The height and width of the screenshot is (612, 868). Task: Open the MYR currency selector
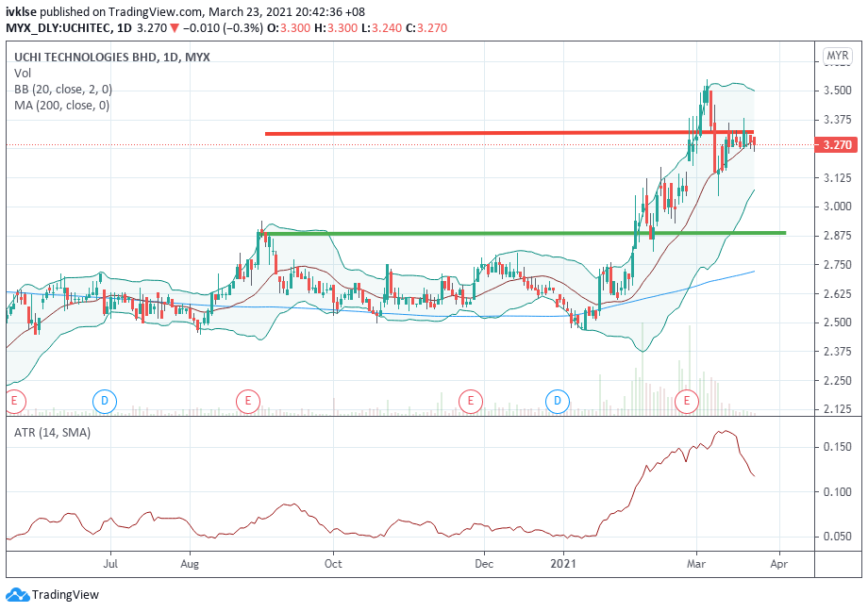coord(837,56)
